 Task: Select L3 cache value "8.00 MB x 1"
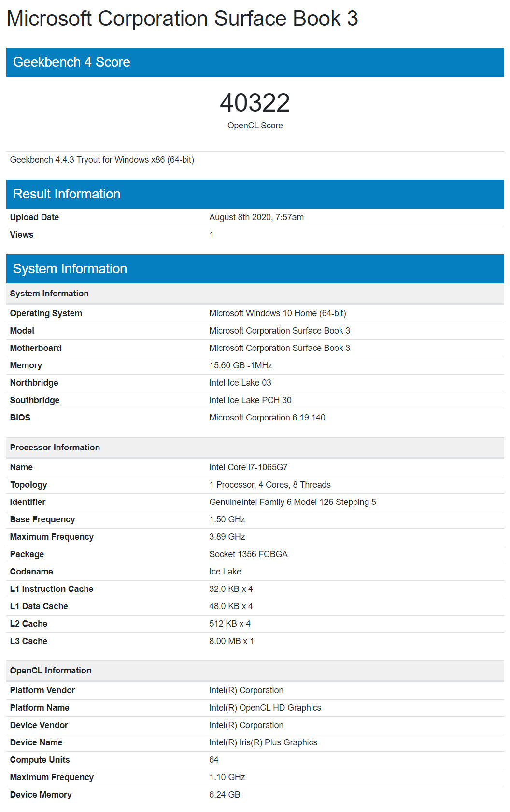point(231,641)
